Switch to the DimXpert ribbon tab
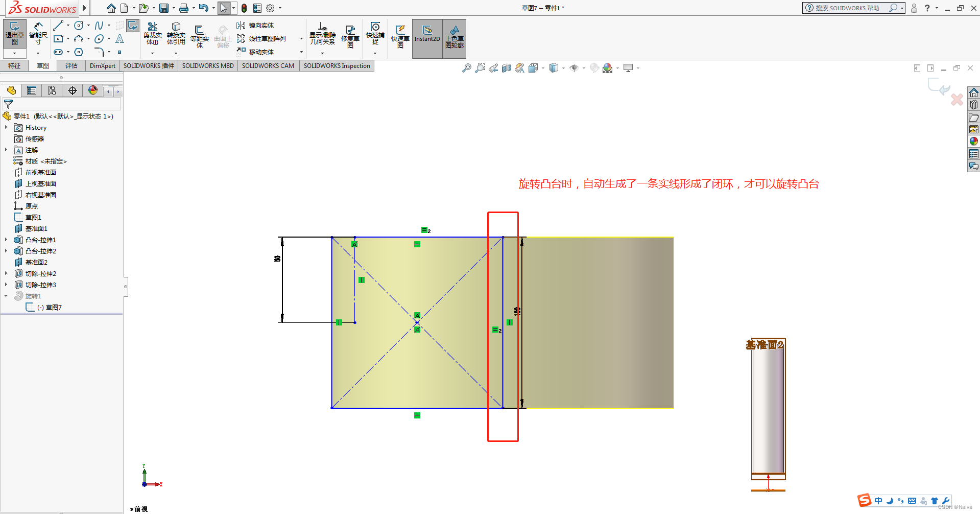 [x=102, y=65]
